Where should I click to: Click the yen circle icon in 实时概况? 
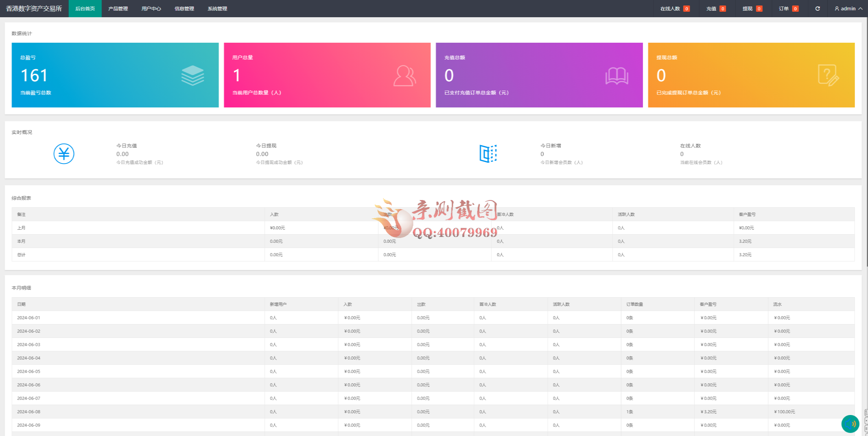[64, 154]
